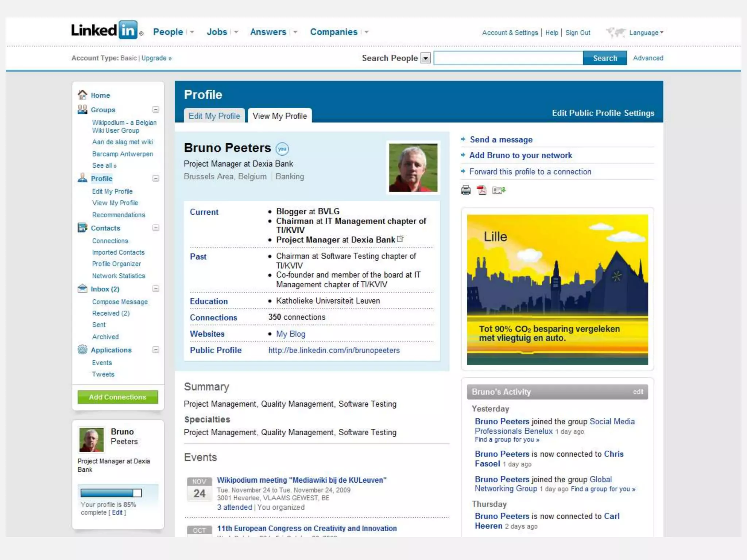The height and width of the screenshot is (560, 747).
Task: Click the edit icon beside Dexia Bank
Action: pyautogui.click(x=400, y=239)
